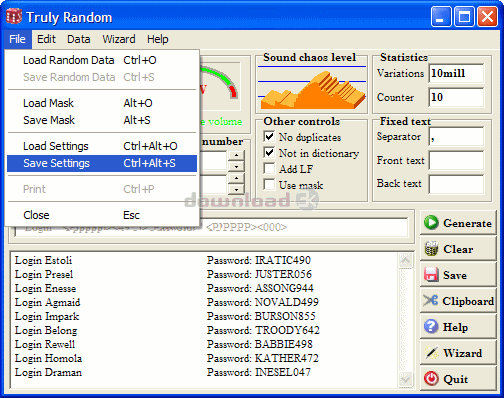The image size is (504, 398).
Task: Open the Wizard menu in menu bar
Action: click(x=119, y=39)
